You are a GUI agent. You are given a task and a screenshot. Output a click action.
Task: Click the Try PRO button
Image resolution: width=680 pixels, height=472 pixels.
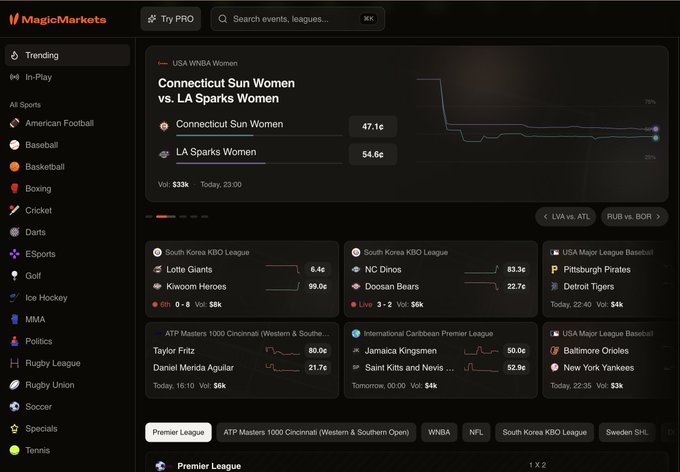pyautogui.click(x=171, y=19)
